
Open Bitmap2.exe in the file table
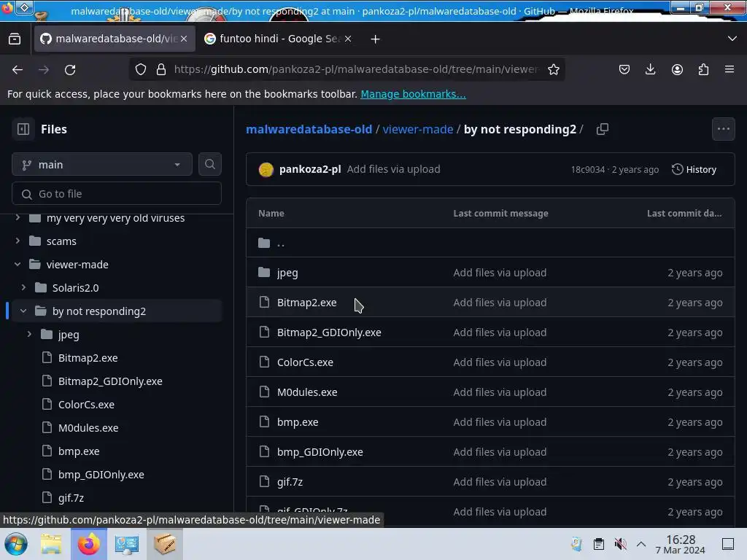pyautogui.click(x=307, y=303)
